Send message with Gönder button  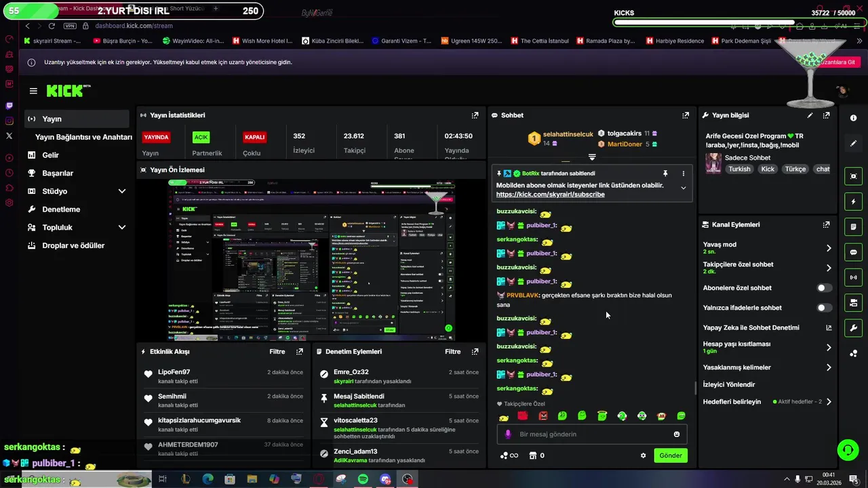(x=671, y=455)
